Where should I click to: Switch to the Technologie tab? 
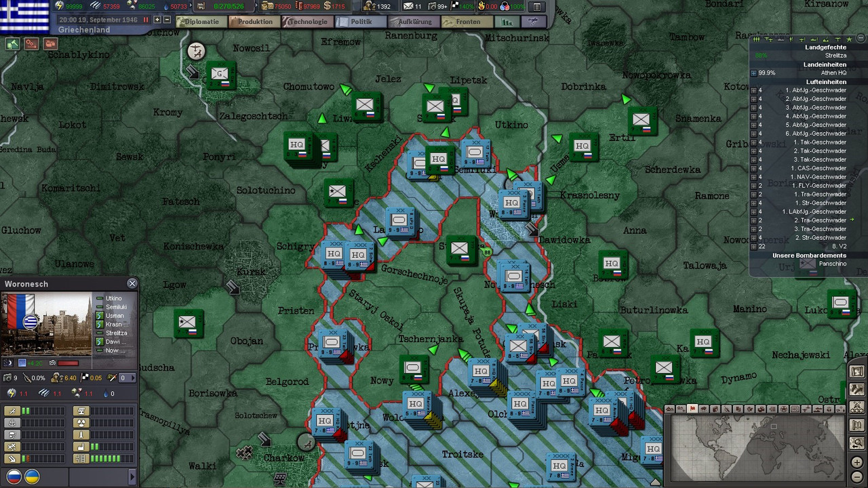click(x=307, y=21)
